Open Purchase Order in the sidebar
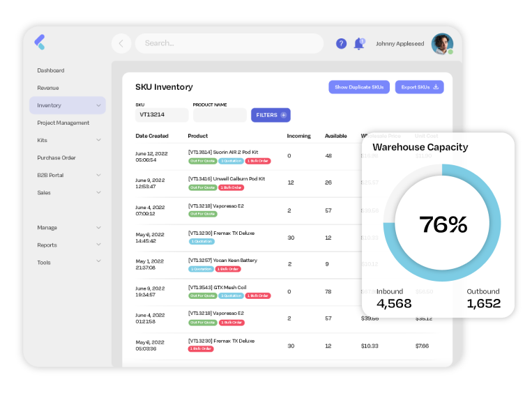Screen dimensions: 532x393 click(x=56, y=157)
